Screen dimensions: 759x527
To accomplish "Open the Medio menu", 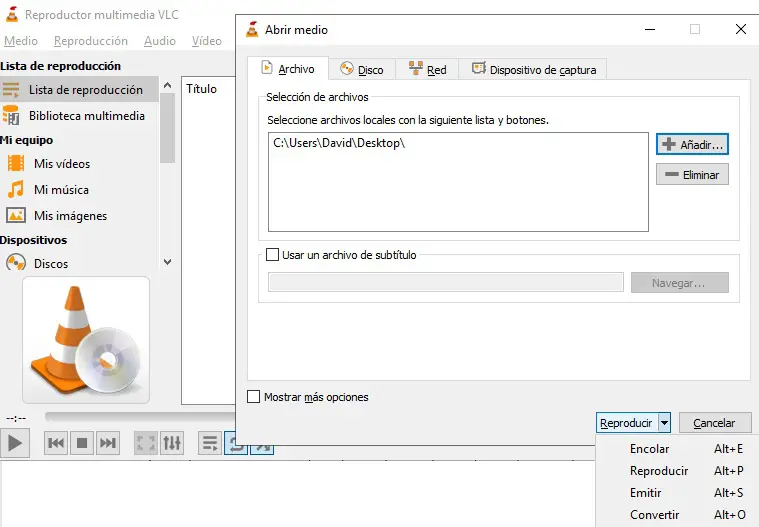I will pyautogui.click(x=21, y=41).
